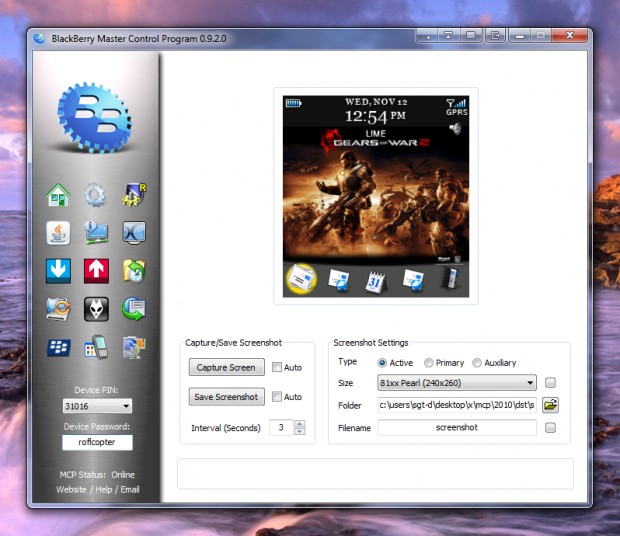The image size is (620, 536).
Task: Click the monitor with info bubble icon
Action: pyautogui.click(x=96, y=232)
